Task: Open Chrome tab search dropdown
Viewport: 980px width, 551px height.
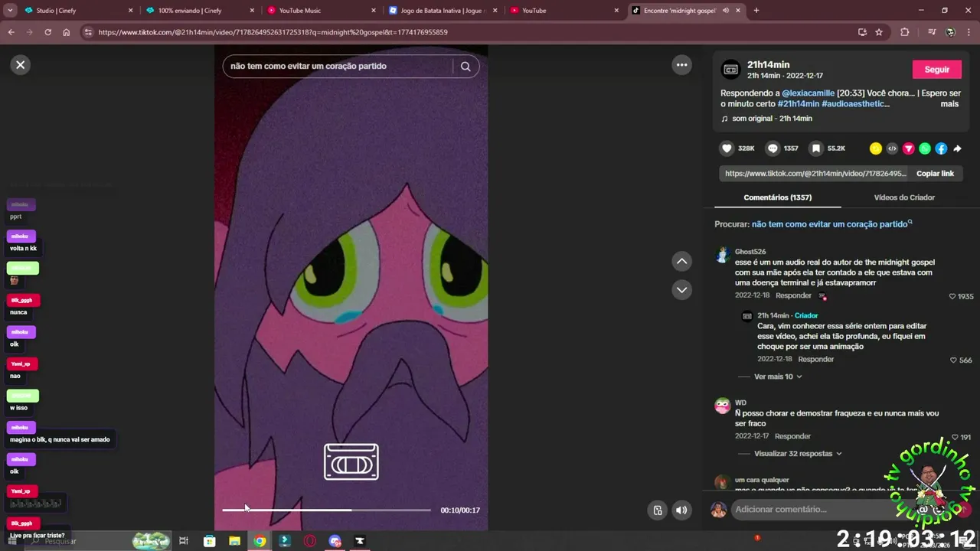Action: click(11, 11)
